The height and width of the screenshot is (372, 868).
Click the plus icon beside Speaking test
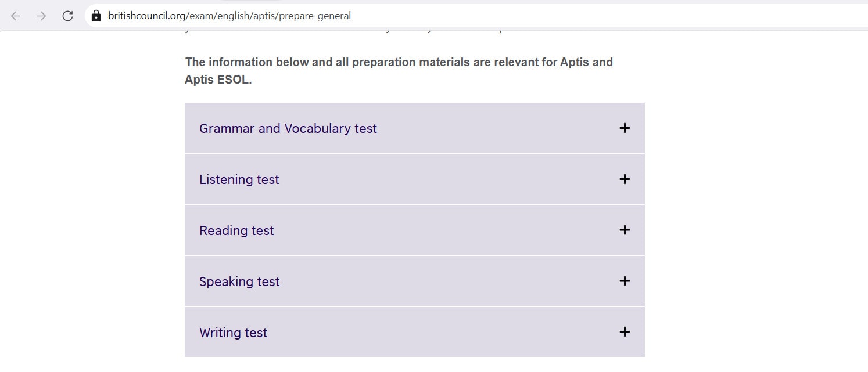pos(625,281)
